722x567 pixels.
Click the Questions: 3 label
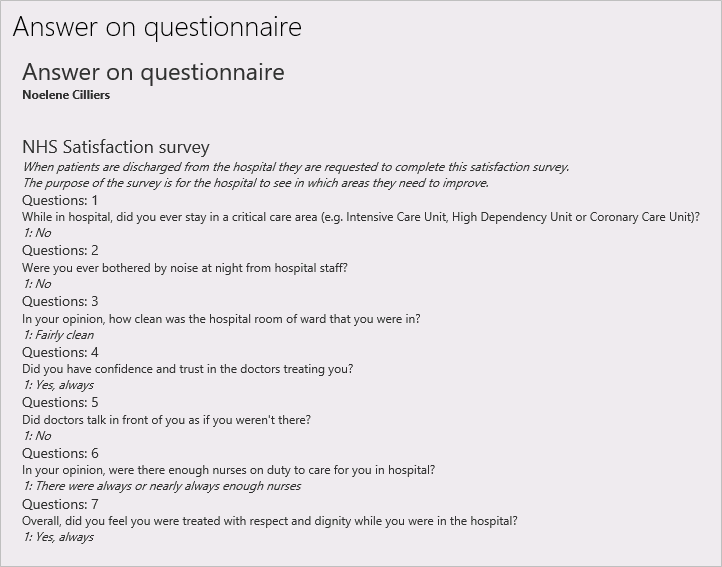point(60,301)
